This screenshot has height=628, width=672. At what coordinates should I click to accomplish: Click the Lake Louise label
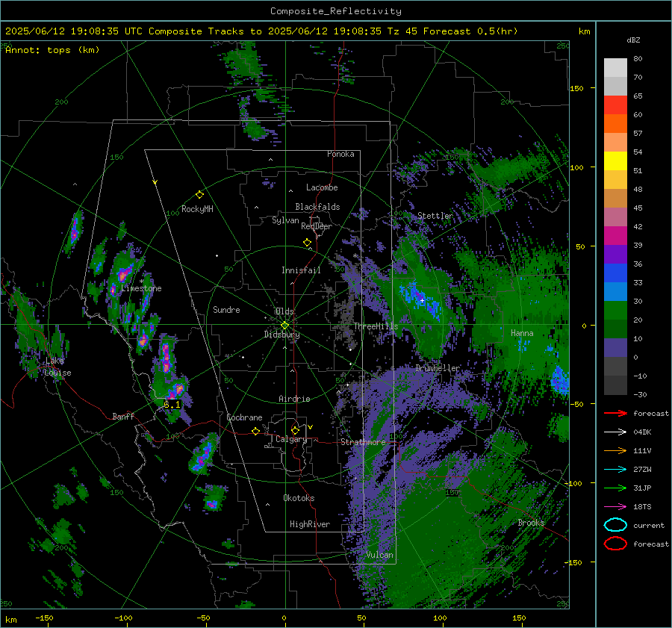tap(57, 367)
